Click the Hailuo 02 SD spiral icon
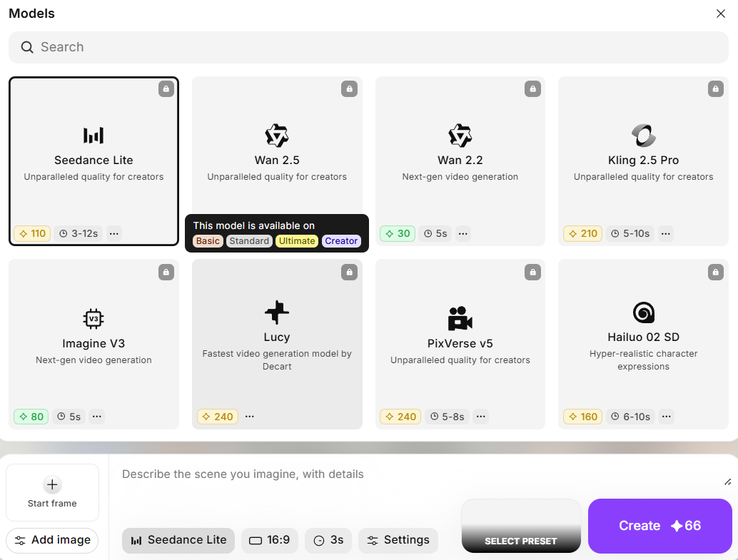The width and height of the screenshot is (738, 560). point(643,312)
